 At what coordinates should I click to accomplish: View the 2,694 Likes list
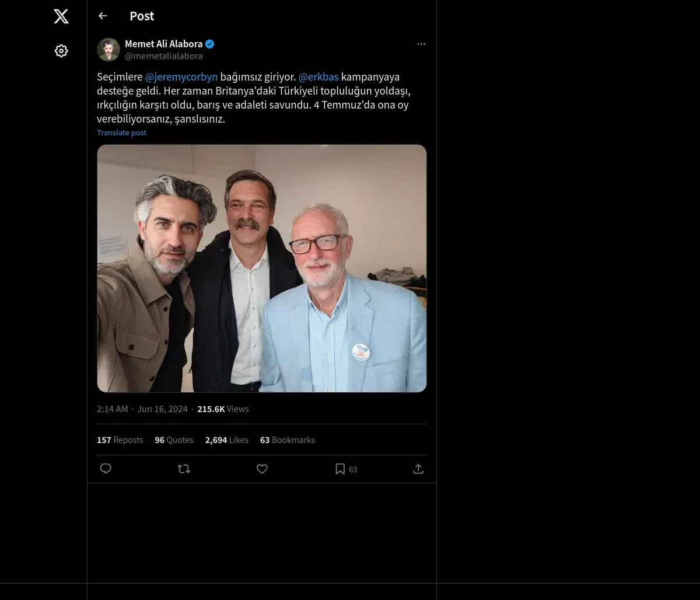point(226,440)
